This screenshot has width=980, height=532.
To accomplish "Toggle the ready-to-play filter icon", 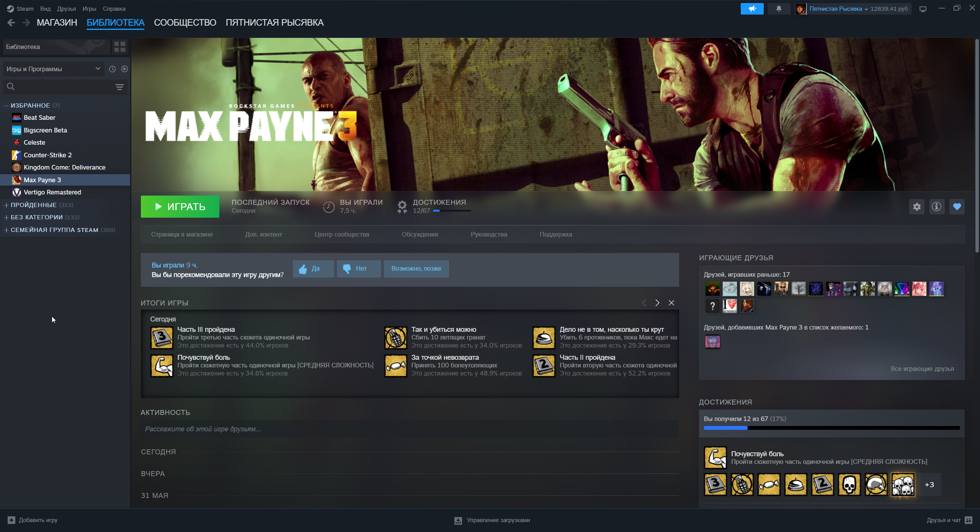I will [x=124, y=69].
